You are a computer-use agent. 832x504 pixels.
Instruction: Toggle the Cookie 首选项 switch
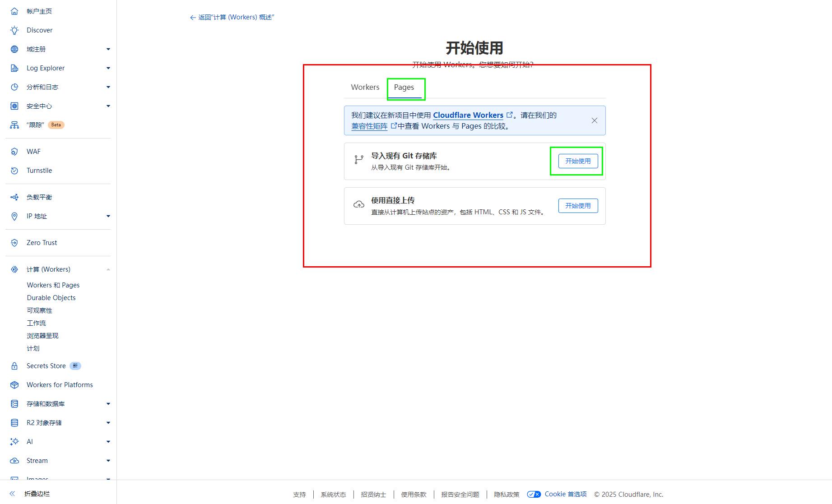(534, 495)
